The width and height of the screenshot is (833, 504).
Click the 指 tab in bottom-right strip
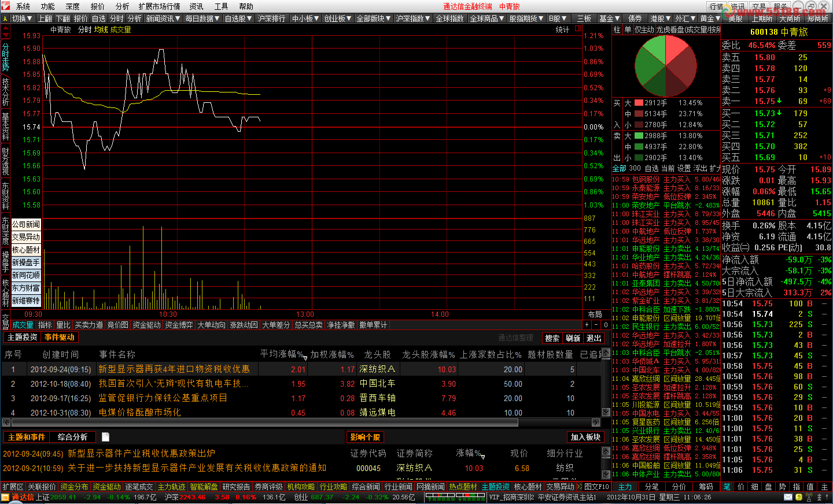click(797, 487)
